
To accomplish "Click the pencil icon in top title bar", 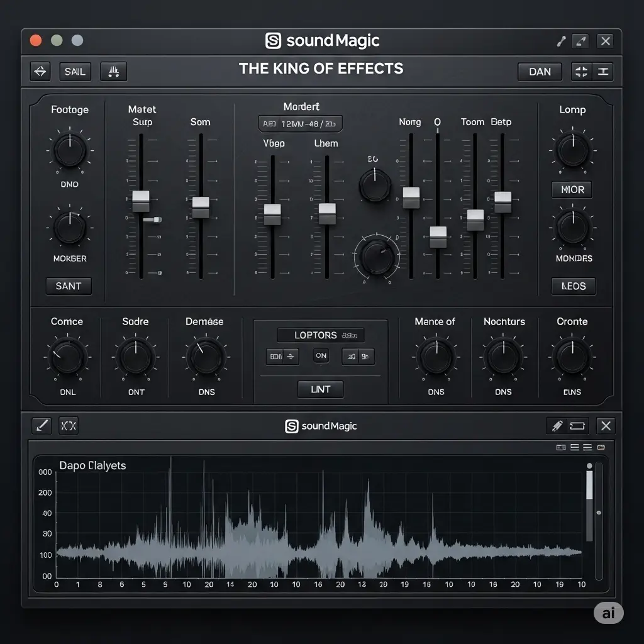I will (x=561, y=41).
